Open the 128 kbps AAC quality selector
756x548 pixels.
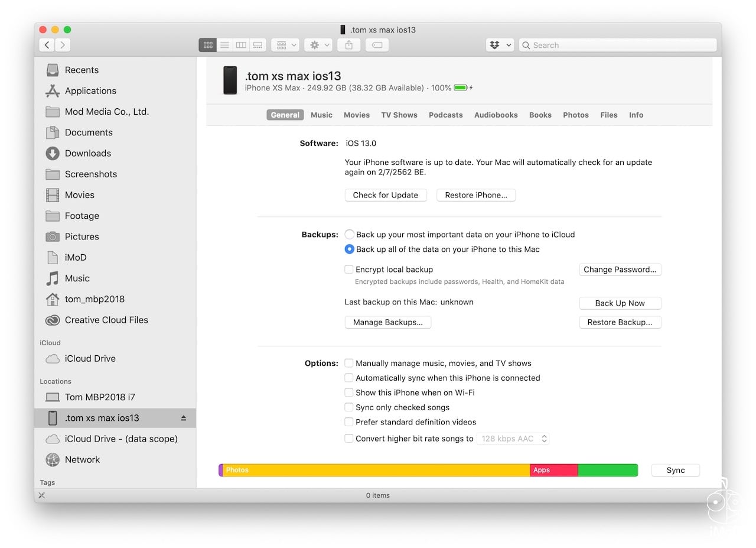coord(513,439)
